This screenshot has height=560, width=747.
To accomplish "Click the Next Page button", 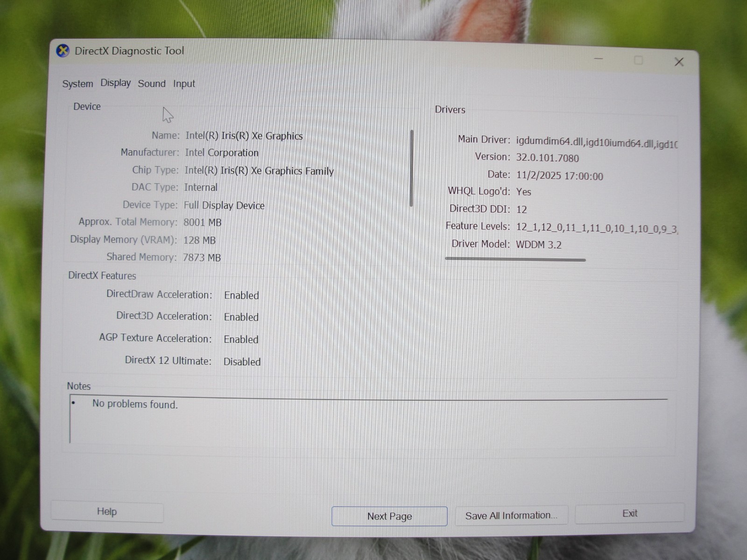I will click(389, 516).
